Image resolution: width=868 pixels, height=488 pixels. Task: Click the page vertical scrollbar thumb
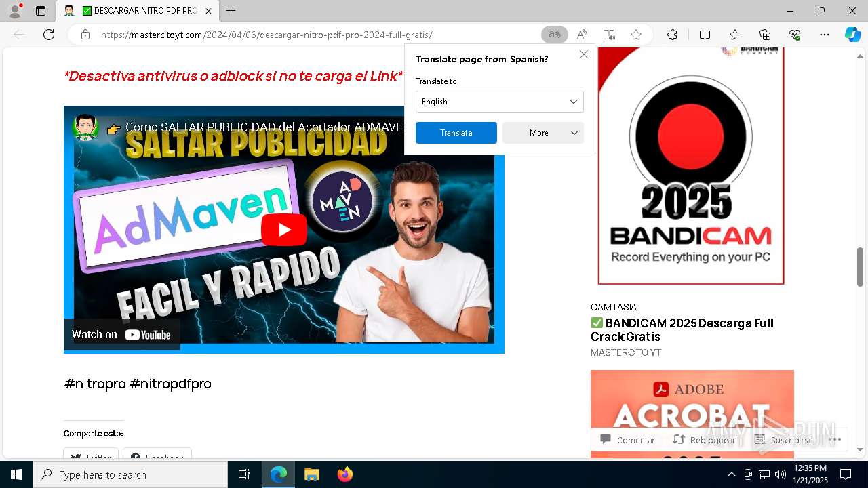(x=860, y=266)
